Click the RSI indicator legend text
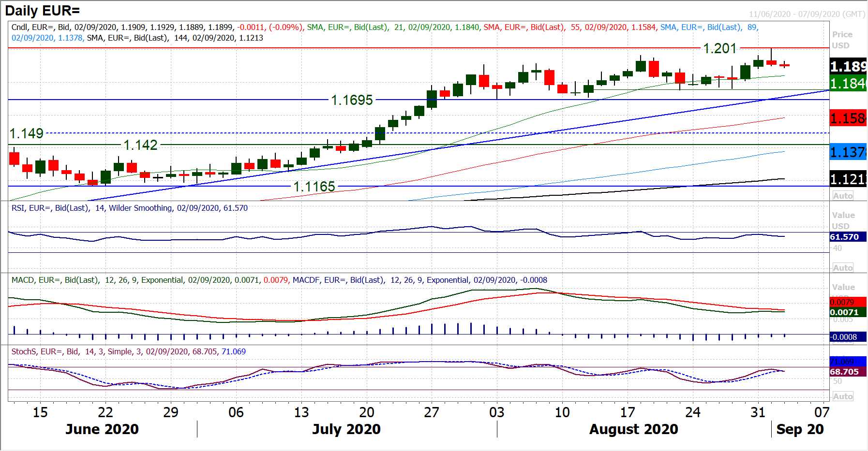 click(130, 208)
